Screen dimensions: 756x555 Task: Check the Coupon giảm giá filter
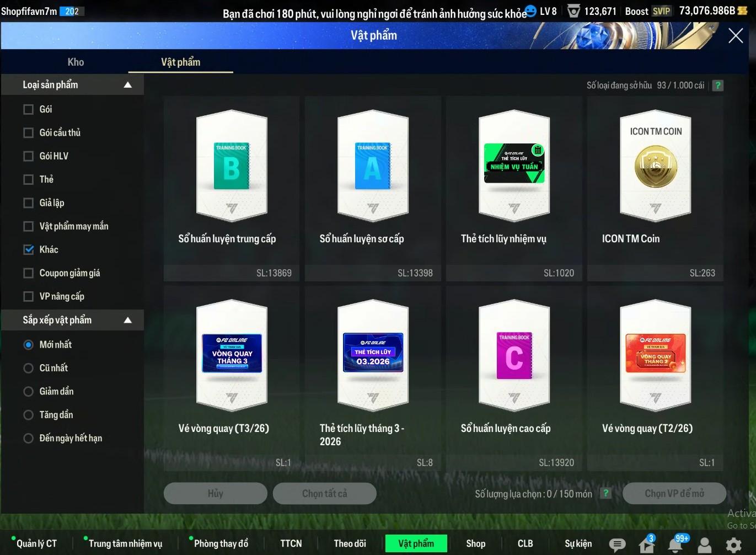click(29, 273)
